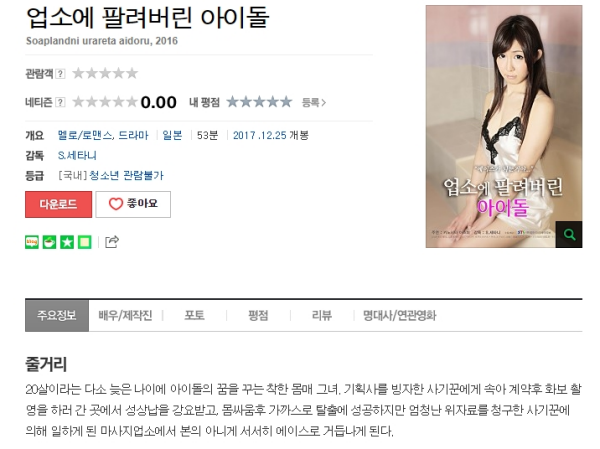Image resolution: width=600 pixels, height=449 pixels.
Task: Open 관람객 rating help question mark
Action: click(60, 73)
